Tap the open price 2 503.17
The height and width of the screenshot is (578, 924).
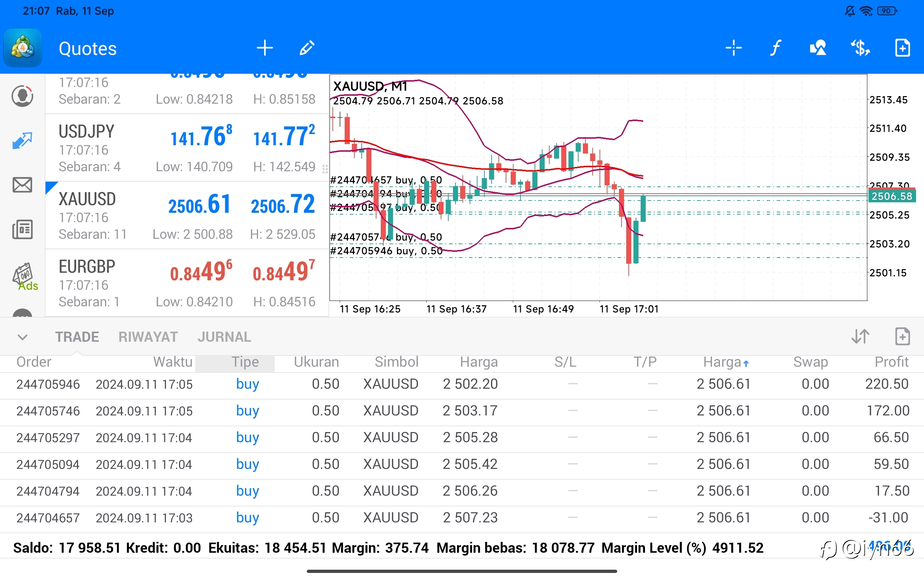coord(470,411)
